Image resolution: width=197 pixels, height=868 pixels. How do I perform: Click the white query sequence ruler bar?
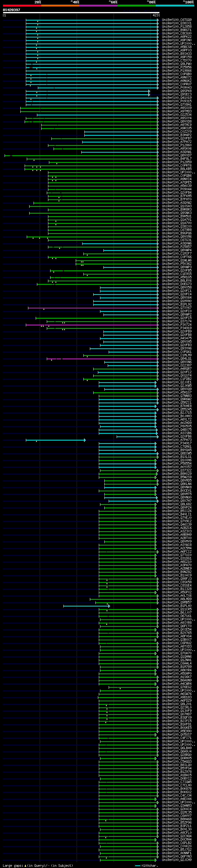click(81, 13)
